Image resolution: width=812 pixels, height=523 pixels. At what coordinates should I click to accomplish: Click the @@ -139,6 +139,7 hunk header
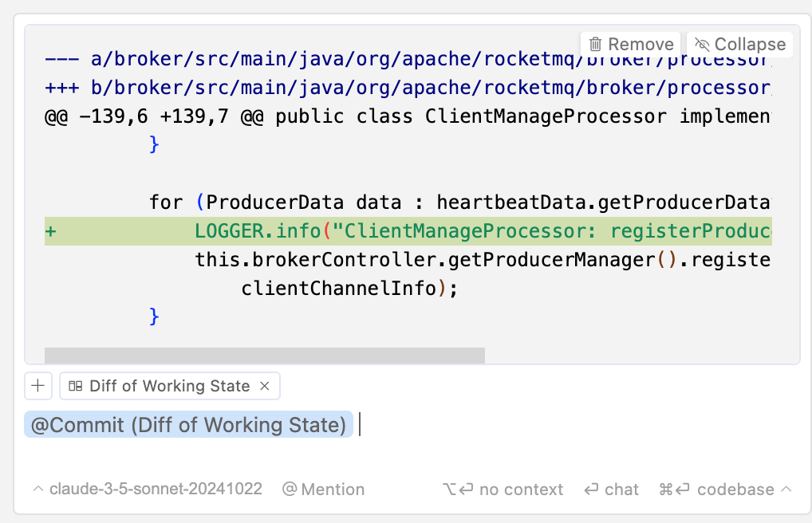[x=408, y=116]
